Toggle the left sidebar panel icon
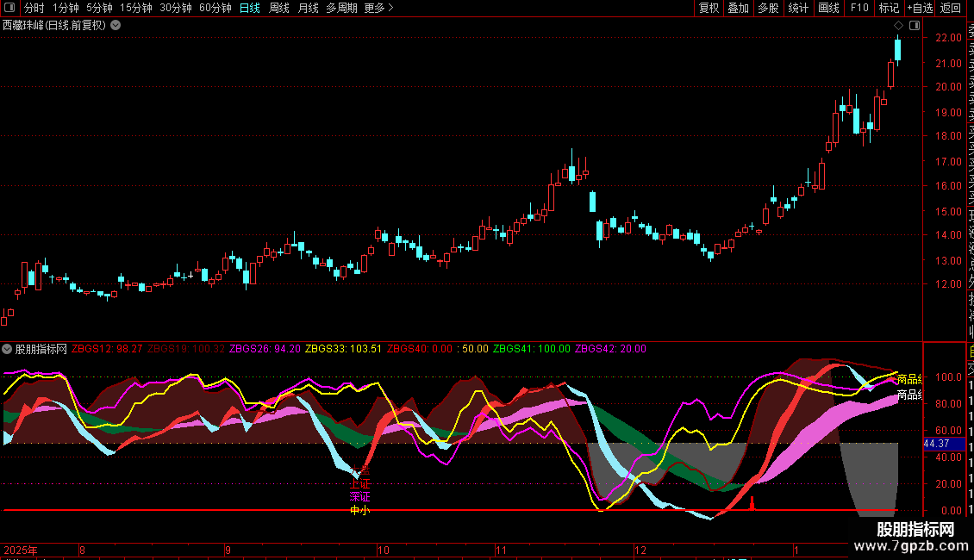The image size is (974, 560). (9, 8)
